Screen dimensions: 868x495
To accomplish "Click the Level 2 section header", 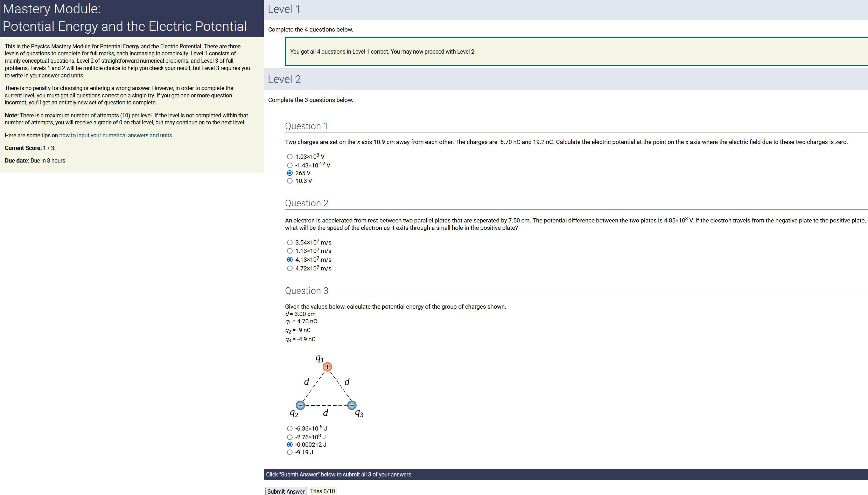I will (x=284, y=80).
